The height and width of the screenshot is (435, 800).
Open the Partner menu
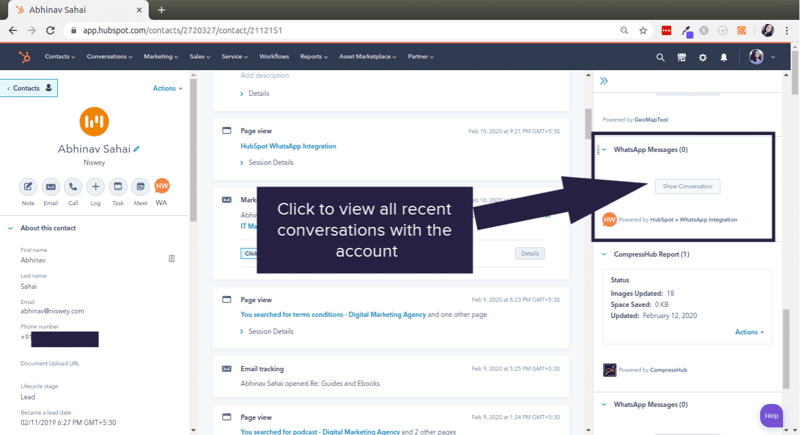click(x=420, y=57)
